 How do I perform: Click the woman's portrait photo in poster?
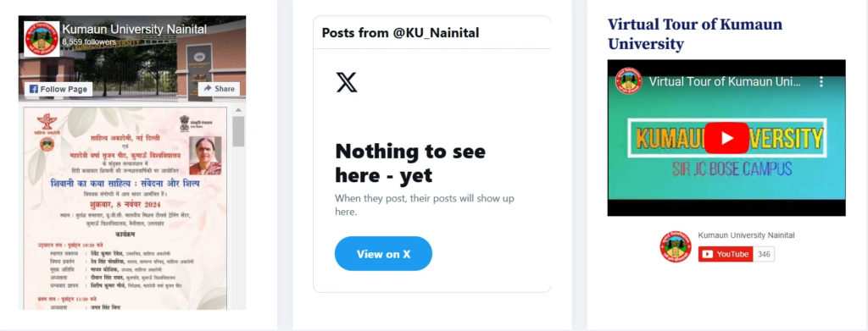click(x=205, y=156)
